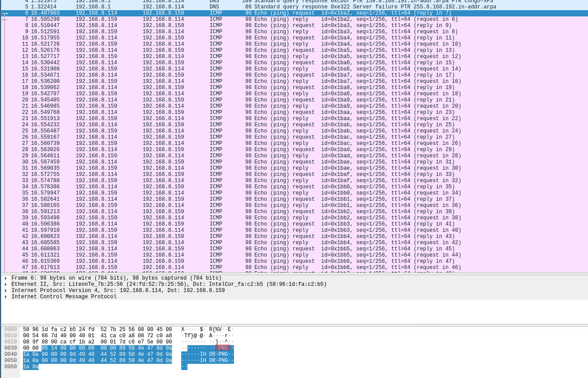The image size is (588, 378).
Task: Click ICMP protocol cell of packet 25
Action: click(x=215, y=131)
